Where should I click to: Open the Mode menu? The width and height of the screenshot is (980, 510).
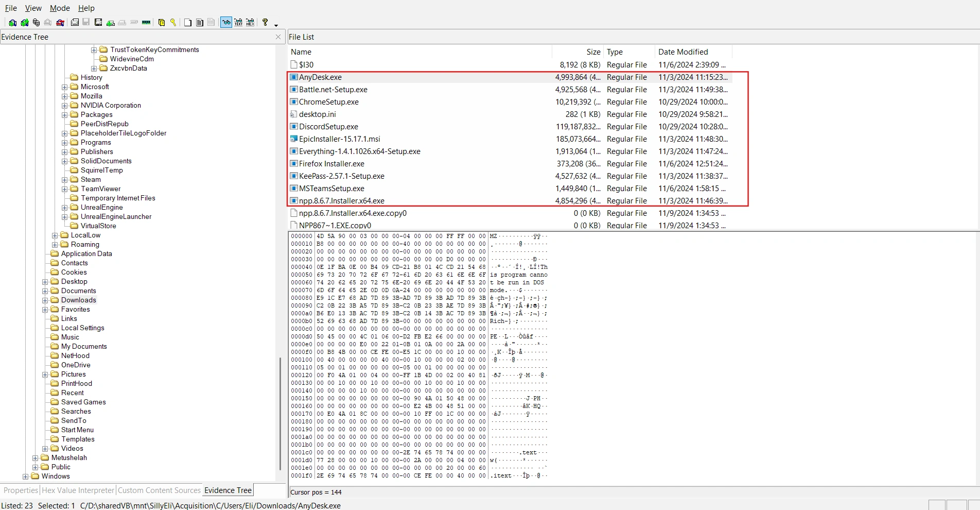pyautogui.click(x=59, y=8)
